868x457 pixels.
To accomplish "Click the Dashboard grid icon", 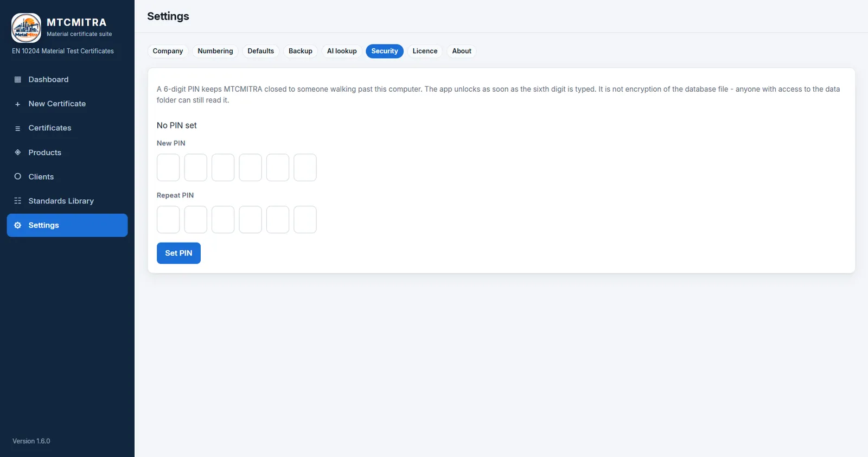I will pyautogui.click(x=17, y=80).
